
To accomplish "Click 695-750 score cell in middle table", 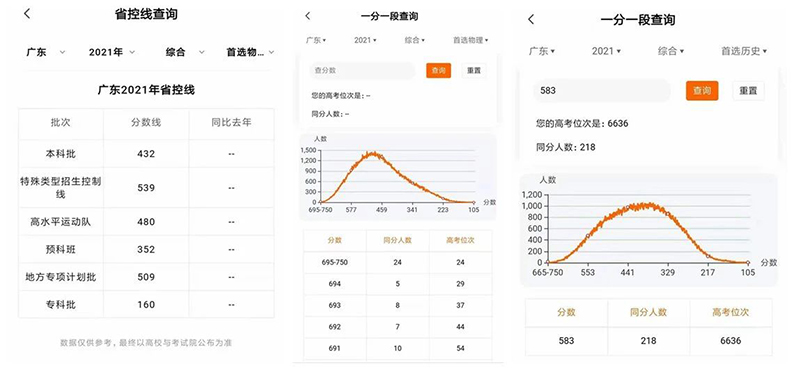I will pyautogui.click(x=335, y=262).
